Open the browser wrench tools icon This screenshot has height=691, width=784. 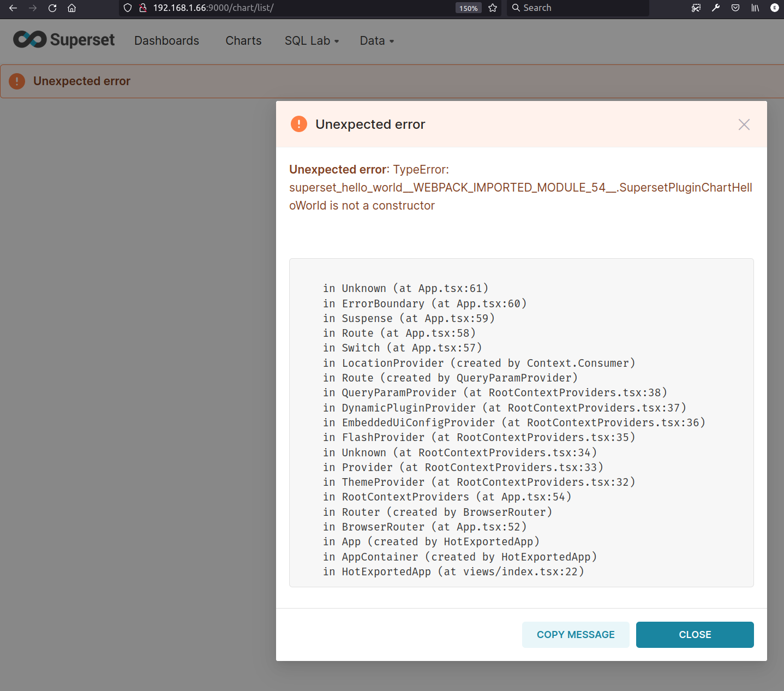pyautogui.click(x=715, y=8)
